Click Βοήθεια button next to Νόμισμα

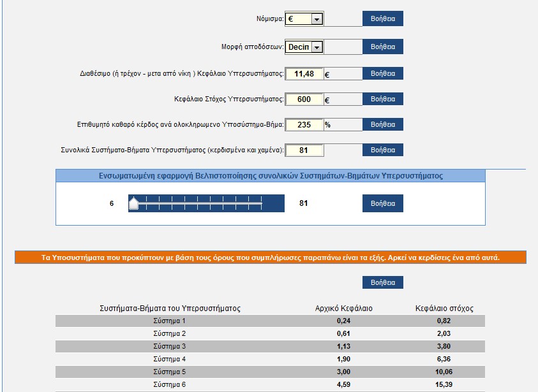tap(382, 18)
